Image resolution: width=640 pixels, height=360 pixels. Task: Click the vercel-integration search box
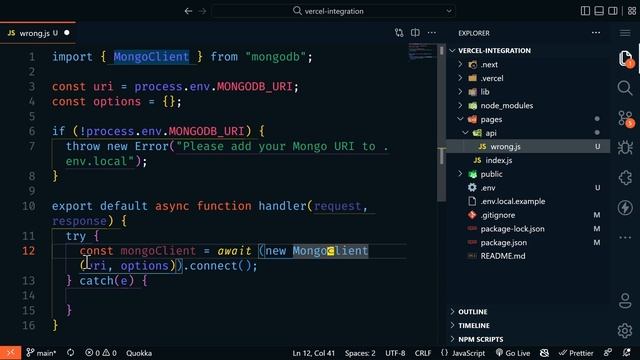pyautogui.click(x=333, y=11)
